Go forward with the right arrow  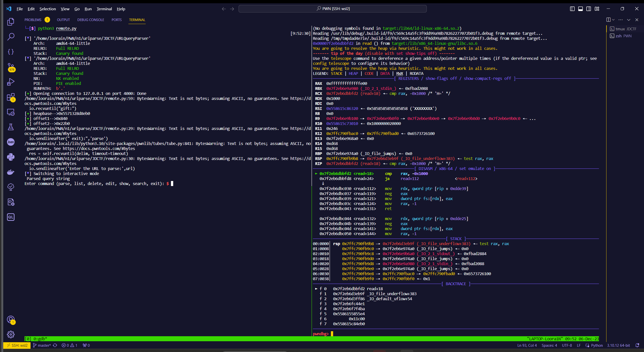point(232,9)
